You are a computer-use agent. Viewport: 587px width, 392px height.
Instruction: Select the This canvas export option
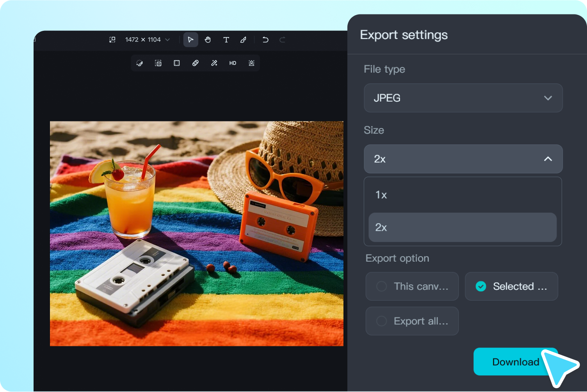coord(412,286)
